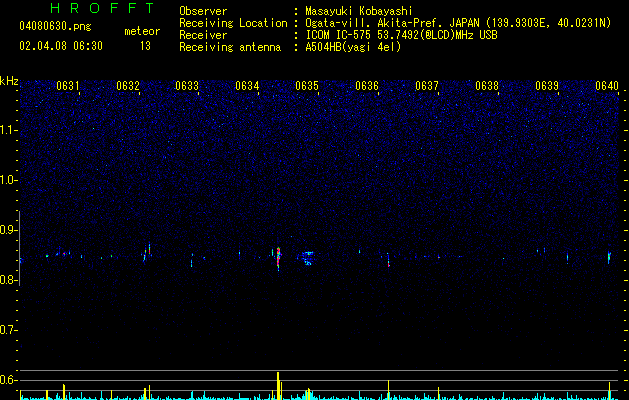Click the 0638 time marker
Screen dimensions: 629x400
[487, 86]
